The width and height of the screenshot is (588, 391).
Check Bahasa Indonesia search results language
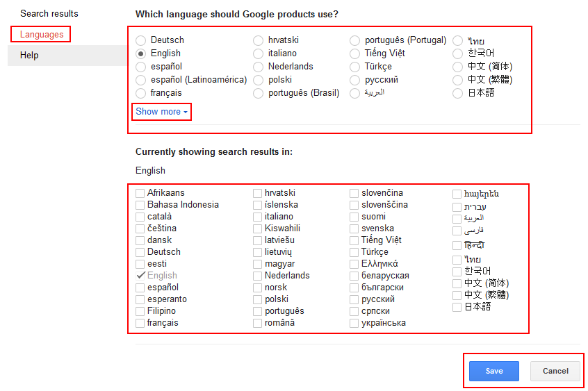140,205
